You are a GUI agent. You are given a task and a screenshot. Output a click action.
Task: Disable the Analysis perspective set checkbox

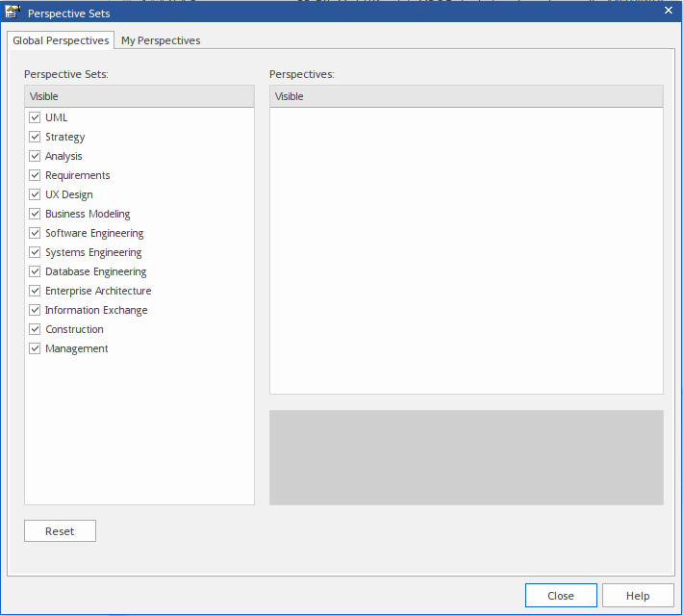[x=35, y=156]
